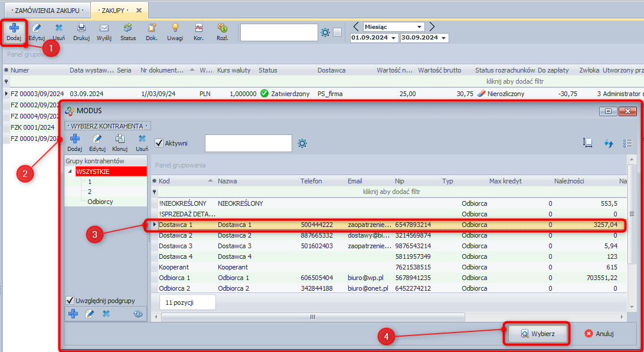Click Kor. correction toolbar icon
Screen dimensions: 644x352
198,32
